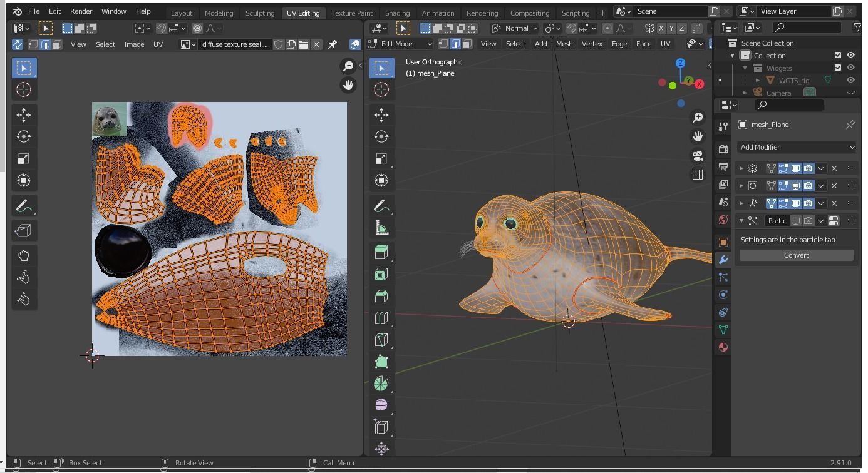Click the red X axis gizmo ball
The image size is (868, 473).
pos(699,84)
